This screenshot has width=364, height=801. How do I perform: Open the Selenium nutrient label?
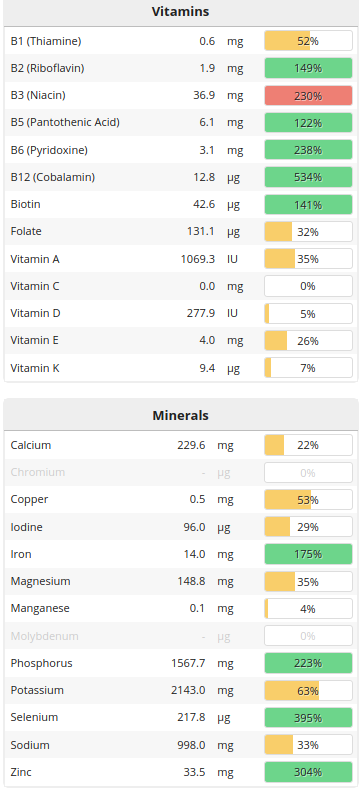pyautogui.click(x=34, y=717)
